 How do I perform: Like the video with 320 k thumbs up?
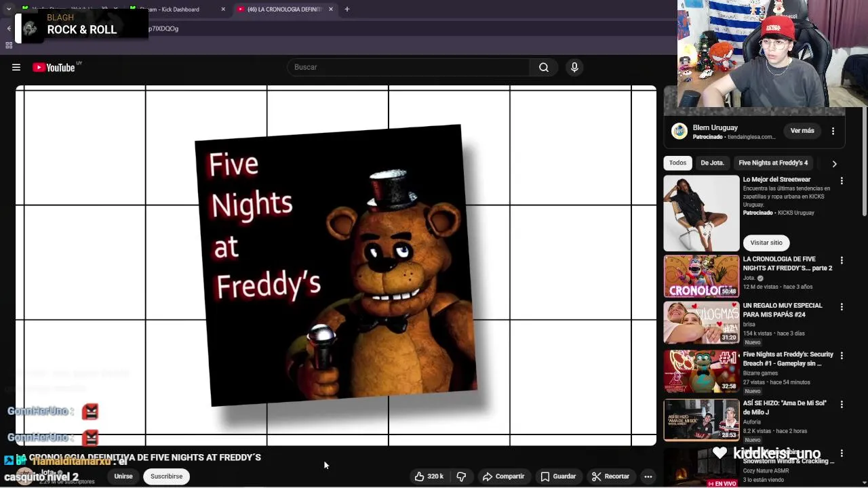point(429,476)
